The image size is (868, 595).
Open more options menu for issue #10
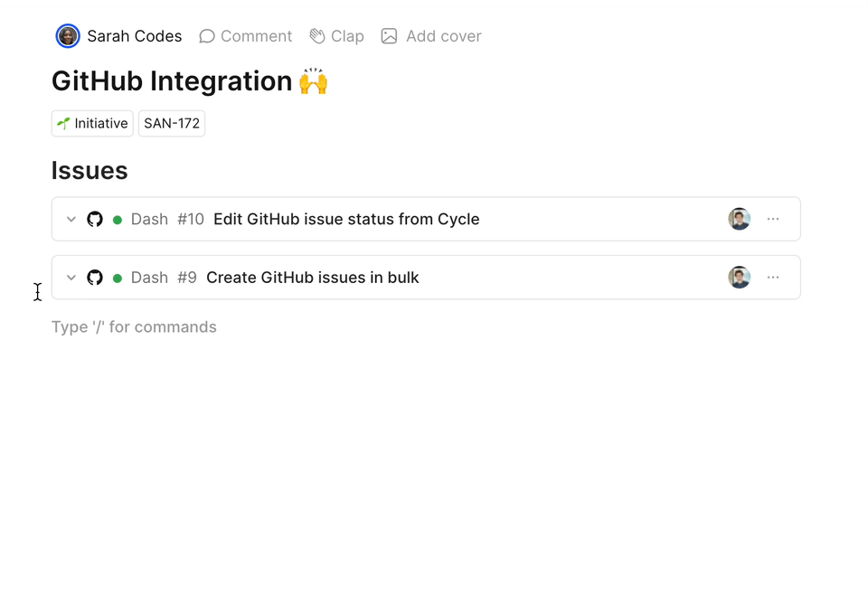(x=773, y=219)
